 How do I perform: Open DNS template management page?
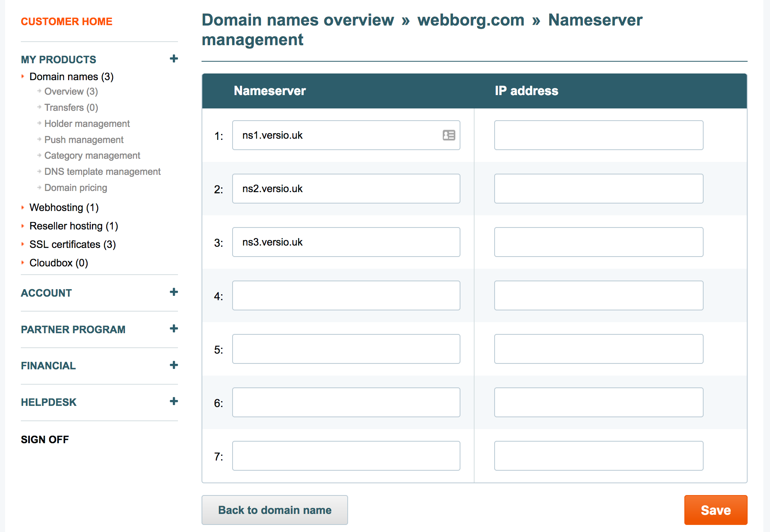102,172
